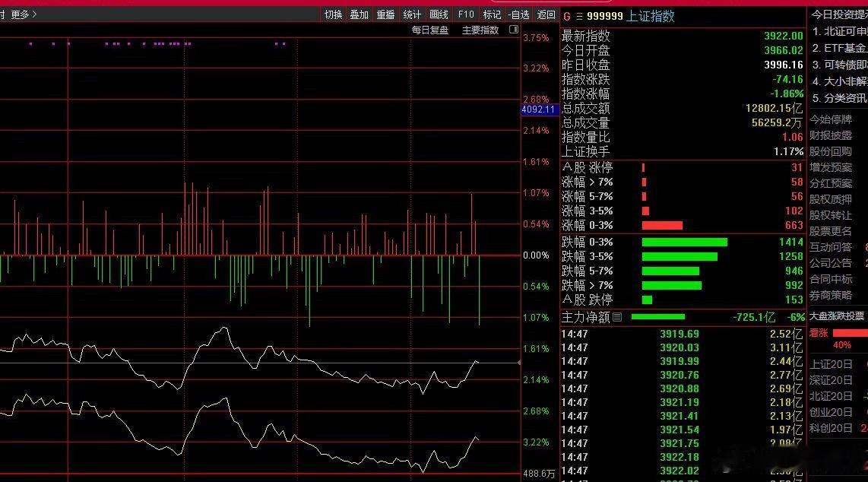Open news item 2. ETF基金

tap(840, 48)
